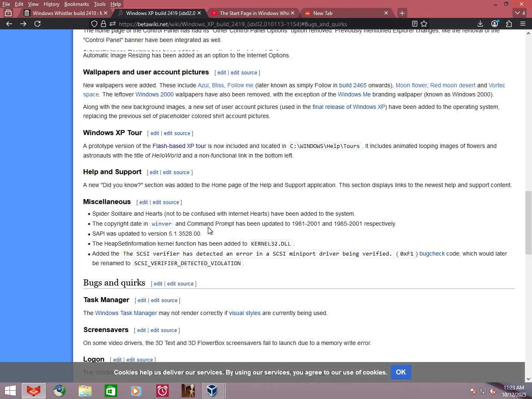Open the Bliss wallpaper link
The width and height of the screenshot is (532, 399).
[x=218, y=85]
